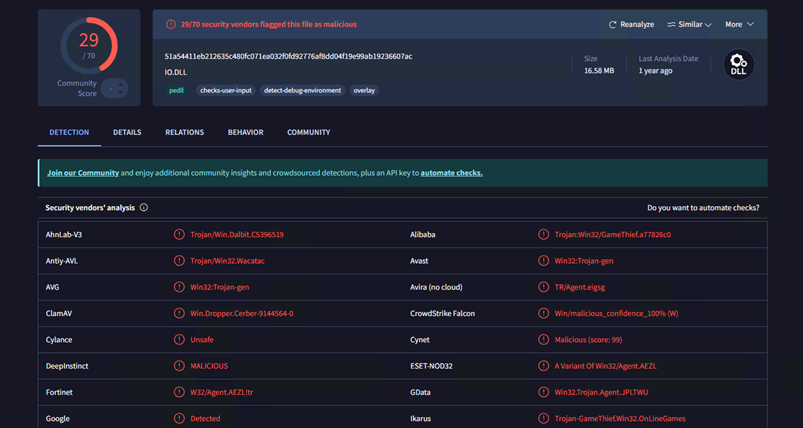Click the Cynet warning icon
Image resolution: width=803 pixels, height=428 pixels.
point(543,339)
